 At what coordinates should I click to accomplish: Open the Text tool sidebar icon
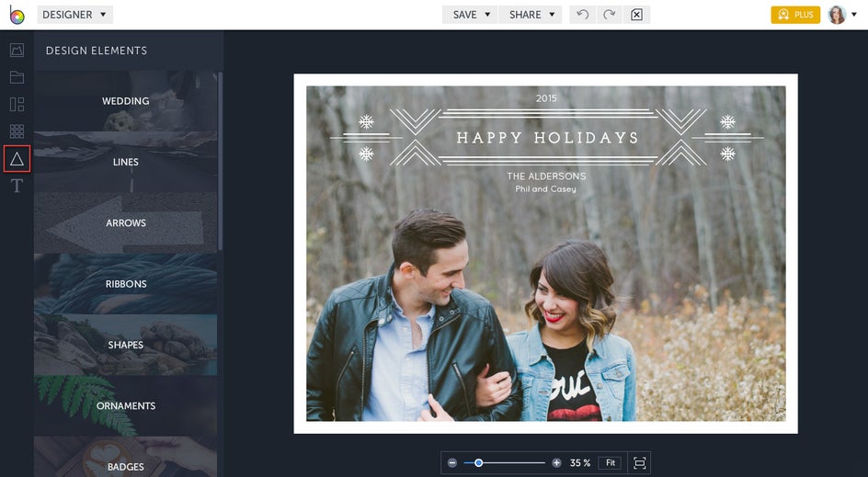point(17,186)
